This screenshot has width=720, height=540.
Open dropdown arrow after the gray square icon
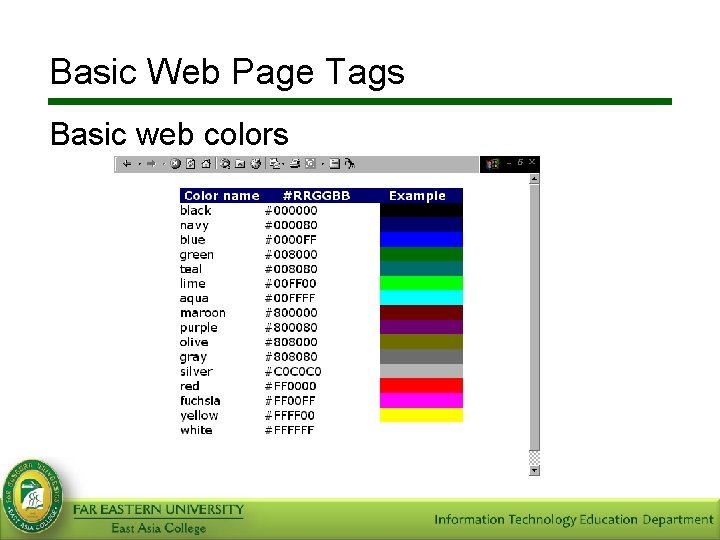point(322,163)
